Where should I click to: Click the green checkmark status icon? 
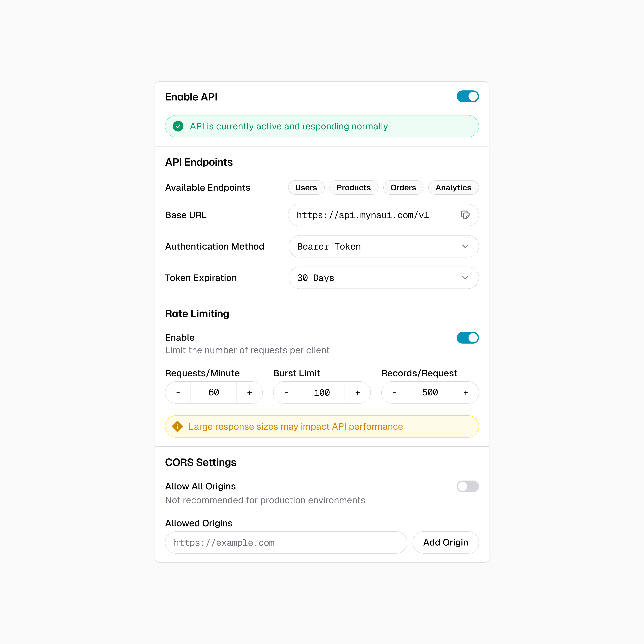(x=178, y=126)
